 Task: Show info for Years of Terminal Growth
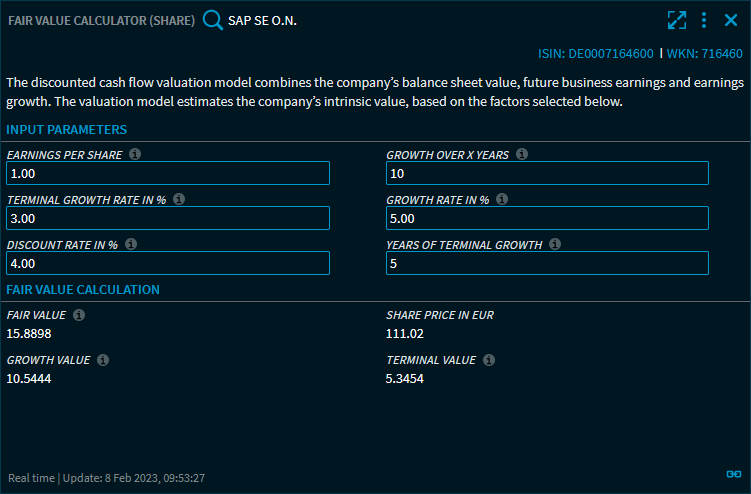(x=555, y=244)
